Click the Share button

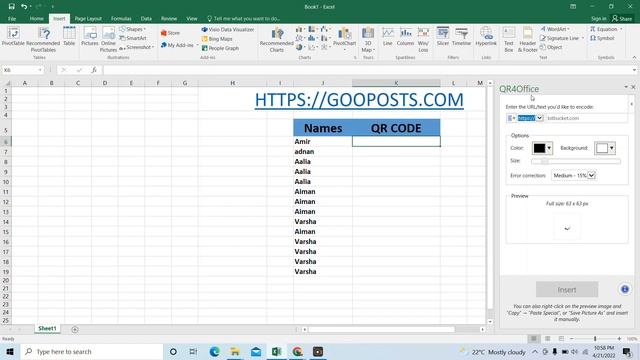click(x=622, y=18)
